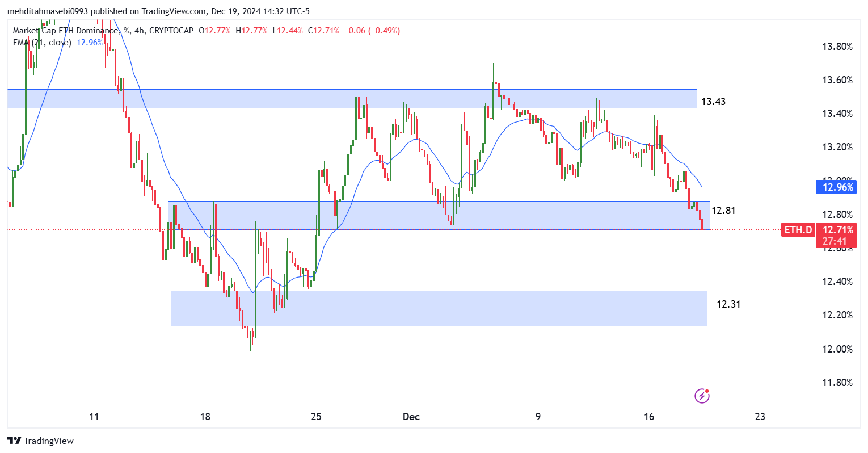This screenshot has height=453, width=868.
Task: Click the low value L12.44%
Action: point(288,31)
